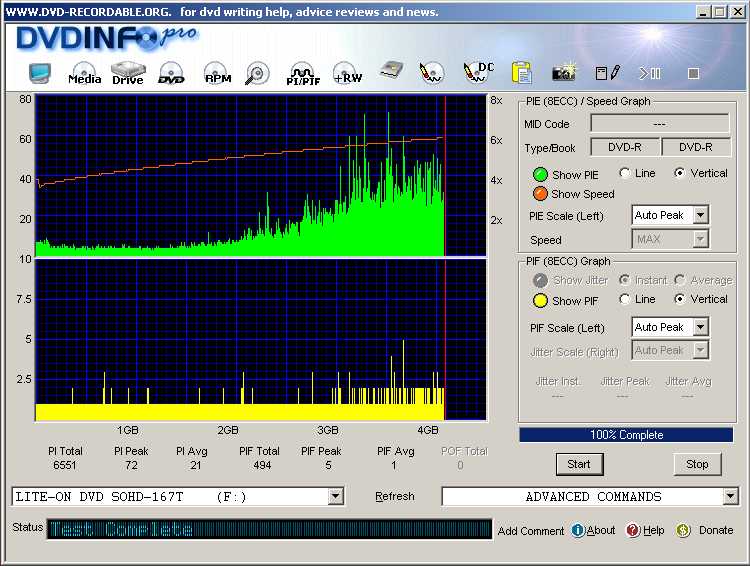Copy results with clipboard icon
750x566 pixels.
[x=522, y=73]
